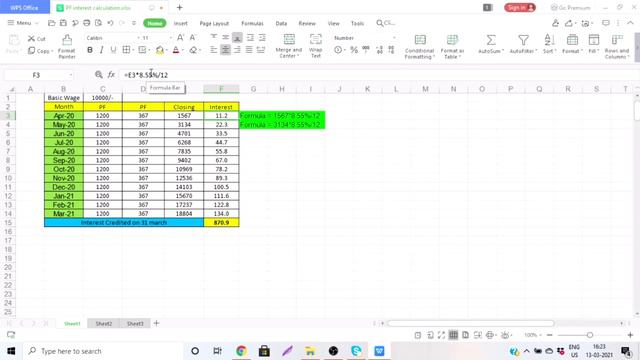Toggle bottom vertical alignment

(x=237, y=38)
